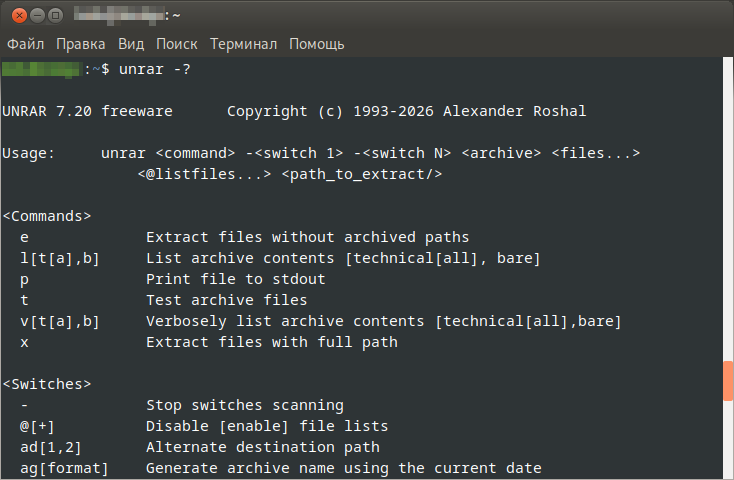
Task: Click the "<Commands>" heading line
Action: [47, 216]
